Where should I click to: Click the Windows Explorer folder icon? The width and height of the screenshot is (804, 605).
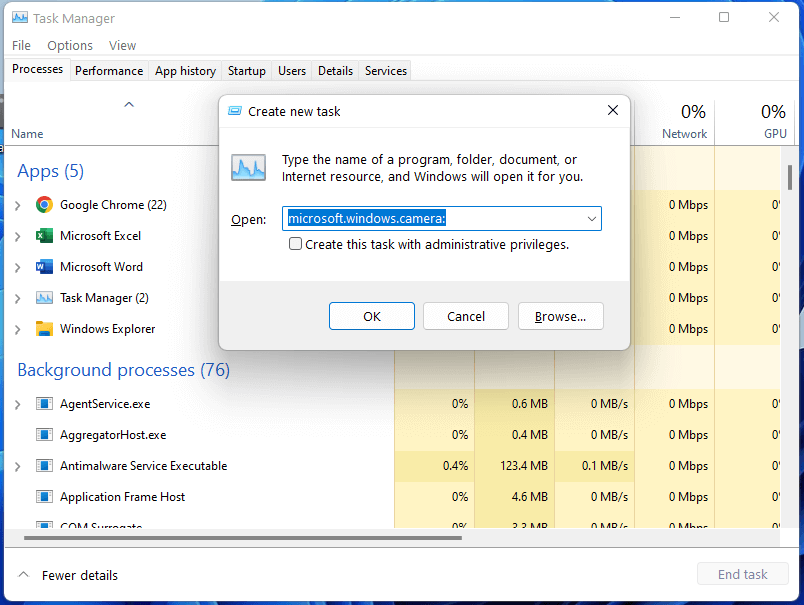pos(44,329)
